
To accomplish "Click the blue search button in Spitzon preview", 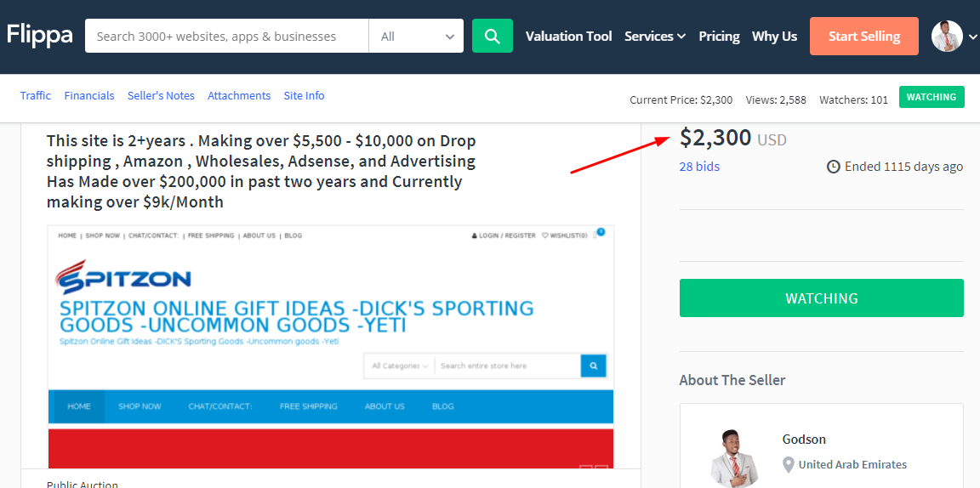I will [593, 366].
